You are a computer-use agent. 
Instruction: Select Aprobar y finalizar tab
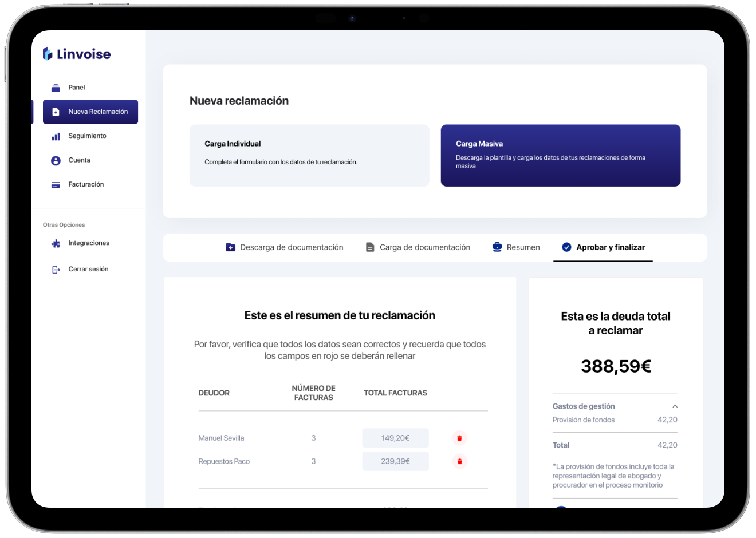[603, 247]
